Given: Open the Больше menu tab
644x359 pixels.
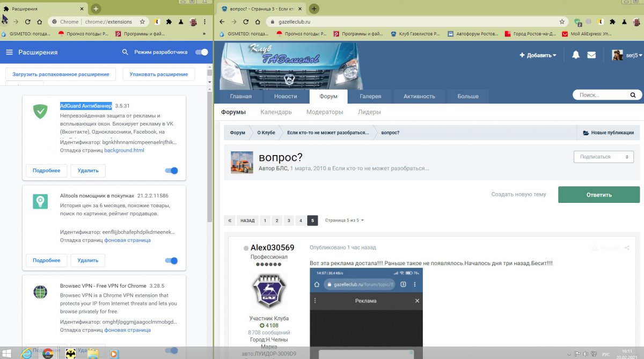Looking at the screenshot, I should pyautogui.click(x=468, y=97).
